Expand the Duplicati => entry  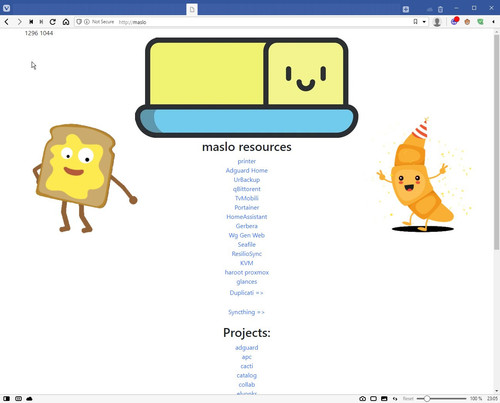pyautogui.click(x=246, y=293)
